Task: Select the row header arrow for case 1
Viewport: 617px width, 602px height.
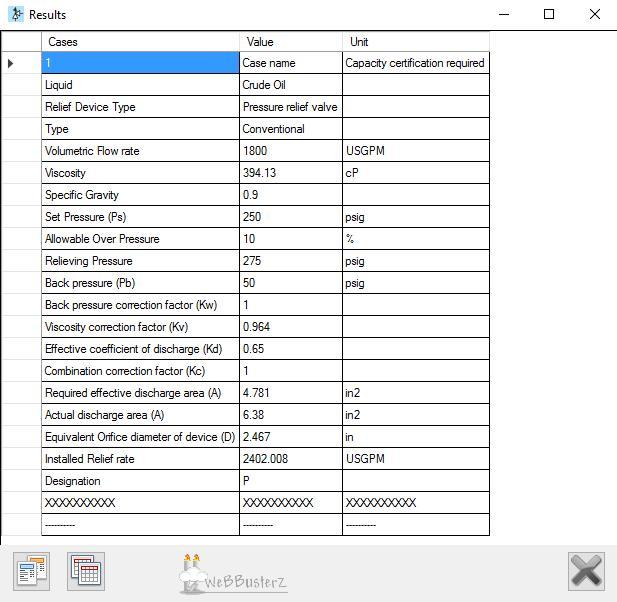Action: click(11, 63)
